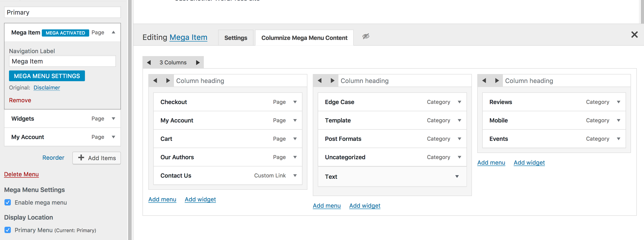Expand My Account item in first column
Viewport: 644px width, 240px height.
(295, 120)
